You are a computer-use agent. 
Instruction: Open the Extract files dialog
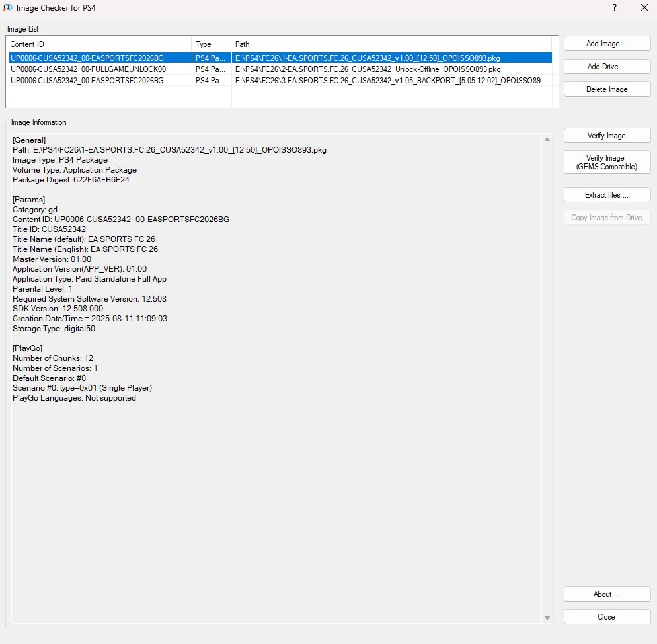point(607,195)
